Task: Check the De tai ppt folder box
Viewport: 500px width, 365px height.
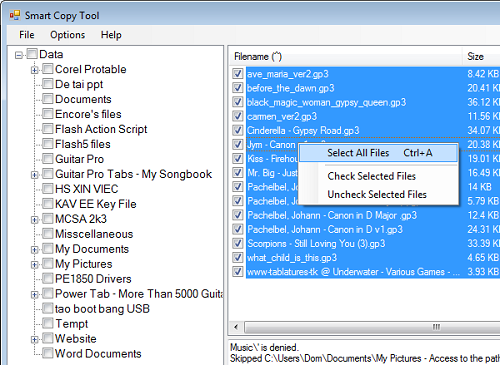Action: (48, 84)
